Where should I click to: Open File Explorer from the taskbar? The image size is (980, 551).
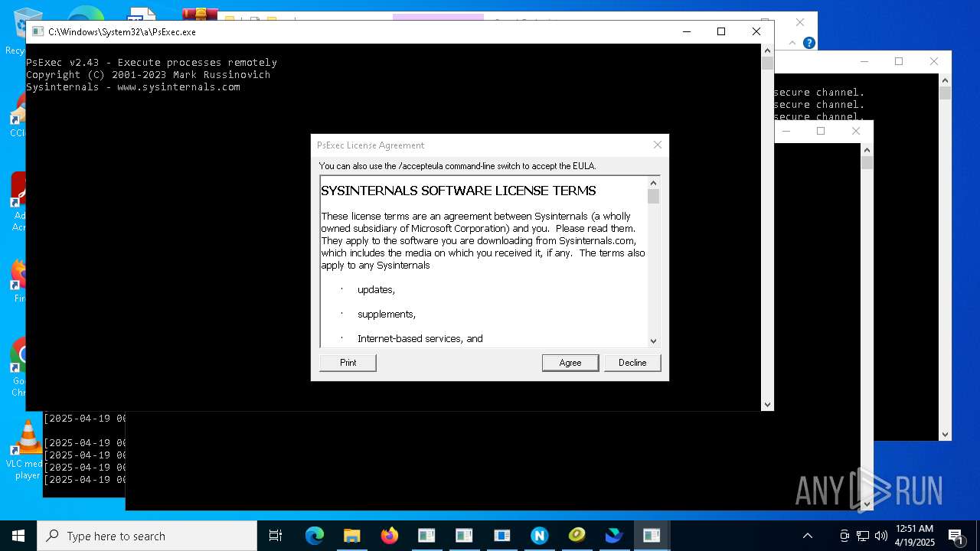click(x=351, y=536)
